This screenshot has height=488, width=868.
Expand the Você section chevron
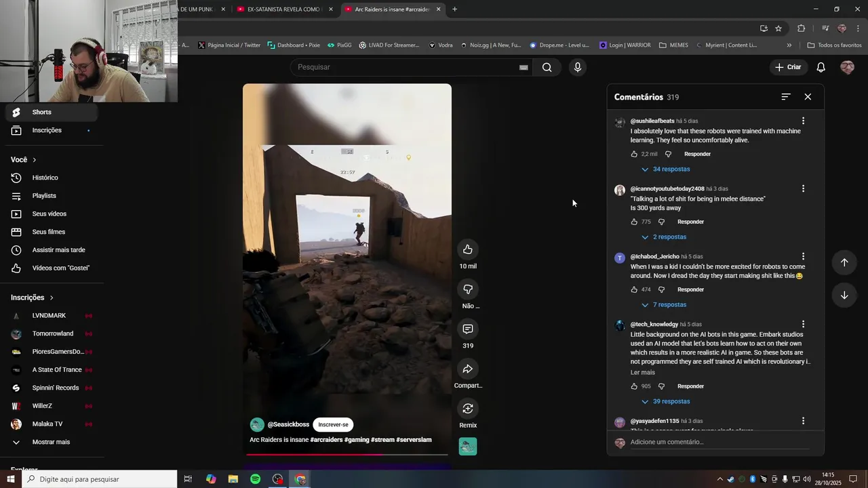pyautogui.click(x=34, y=160)
